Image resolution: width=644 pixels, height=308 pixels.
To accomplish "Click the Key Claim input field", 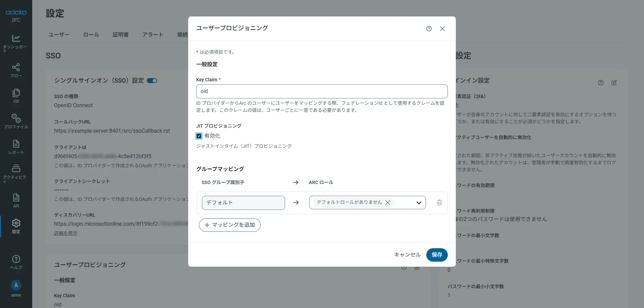I will pyautogui.click(x=322, y=91).
